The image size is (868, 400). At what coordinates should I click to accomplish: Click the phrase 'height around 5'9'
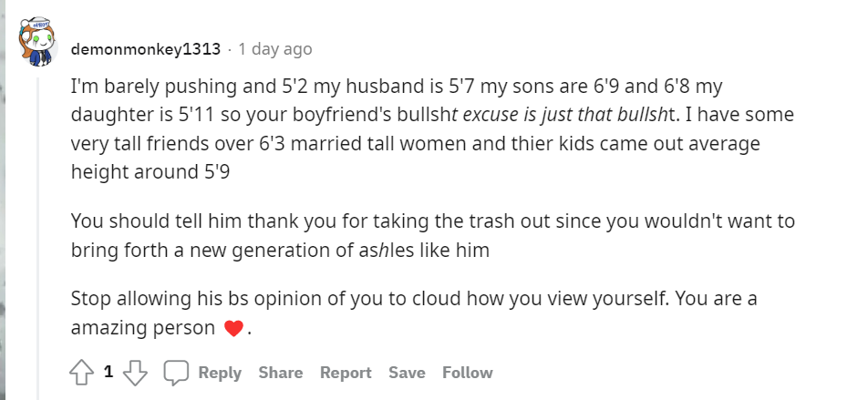[x=150, y=172]
